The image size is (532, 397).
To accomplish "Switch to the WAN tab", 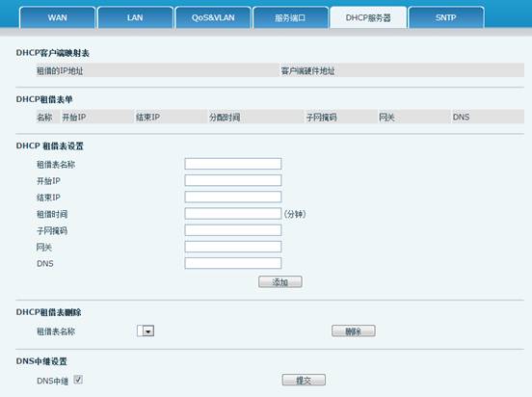I will pyautogui.click(x=57, y=17).
